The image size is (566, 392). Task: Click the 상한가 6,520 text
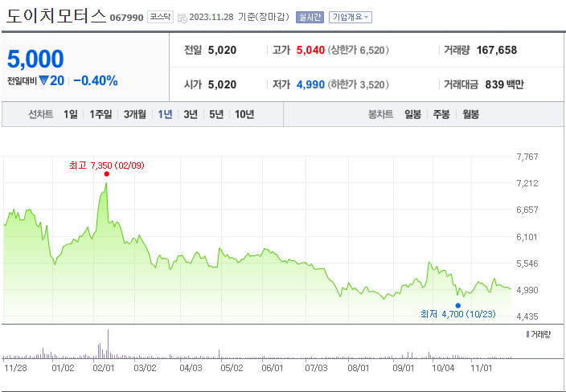coord(358,50)
